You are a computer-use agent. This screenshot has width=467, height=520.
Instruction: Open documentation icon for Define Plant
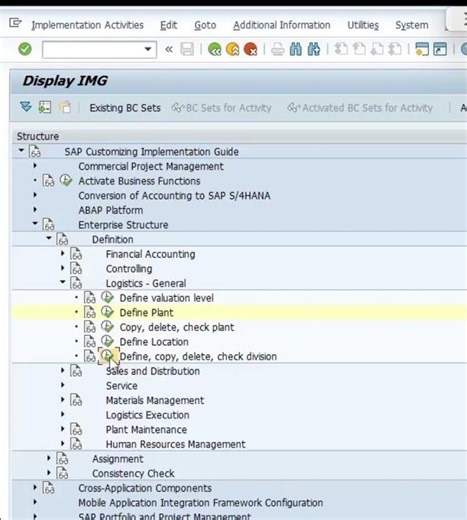pyautogui.click(x=89, y=313)
